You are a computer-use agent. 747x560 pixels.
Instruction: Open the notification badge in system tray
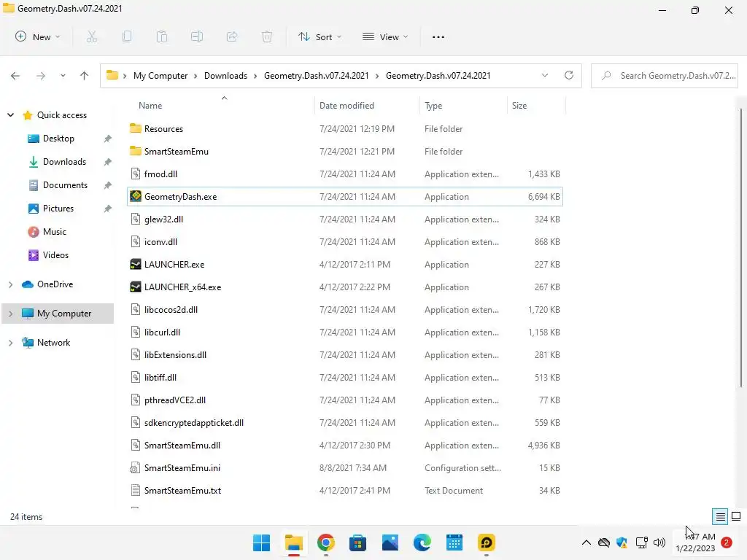(x=727, y=542)
